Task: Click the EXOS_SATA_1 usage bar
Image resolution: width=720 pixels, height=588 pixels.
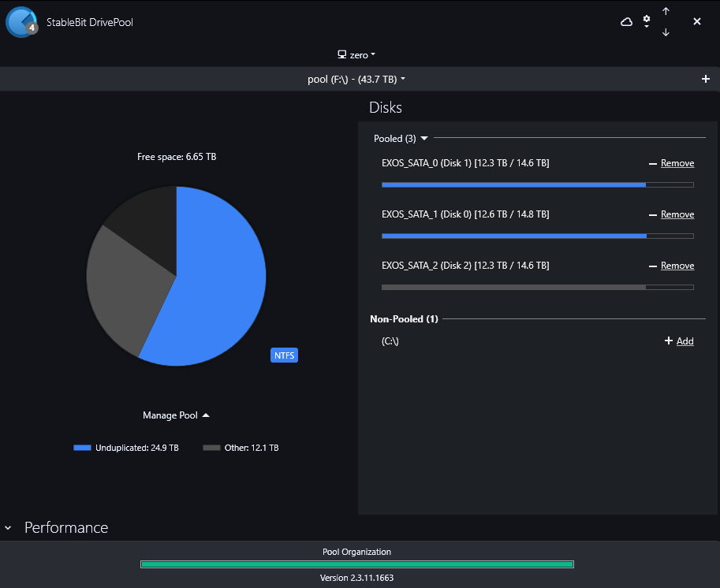Action: coord(538,236)
